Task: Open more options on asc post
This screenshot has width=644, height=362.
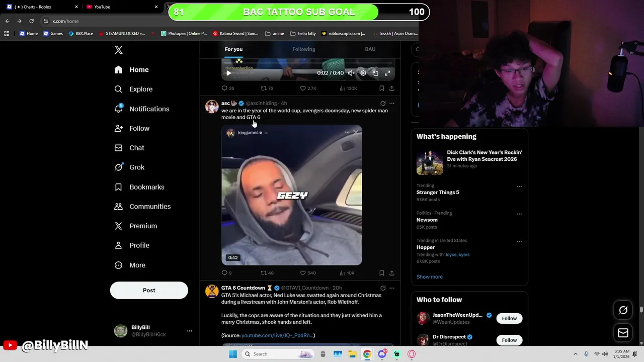Action: pos(392,103)
